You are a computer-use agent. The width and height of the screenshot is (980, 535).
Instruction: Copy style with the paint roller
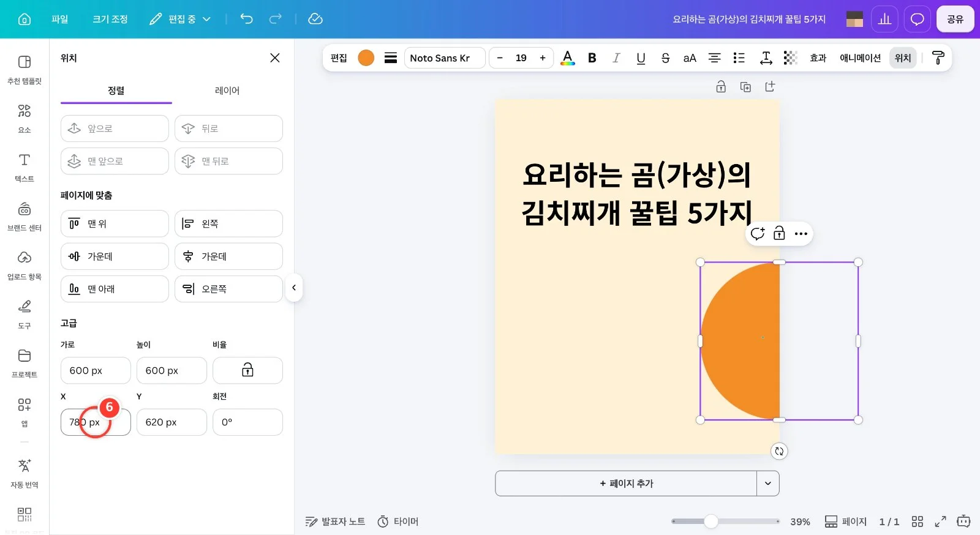(938, 58)
